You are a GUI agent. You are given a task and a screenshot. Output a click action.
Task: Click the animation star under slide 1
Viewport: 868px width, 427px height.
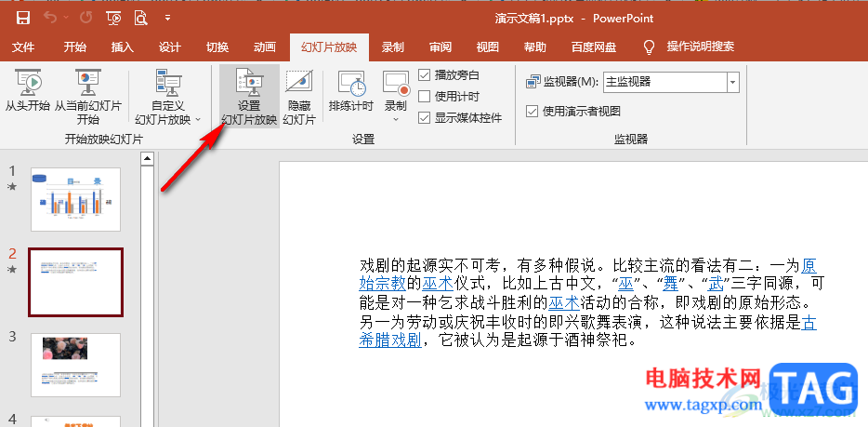click(x=12, y=187)
